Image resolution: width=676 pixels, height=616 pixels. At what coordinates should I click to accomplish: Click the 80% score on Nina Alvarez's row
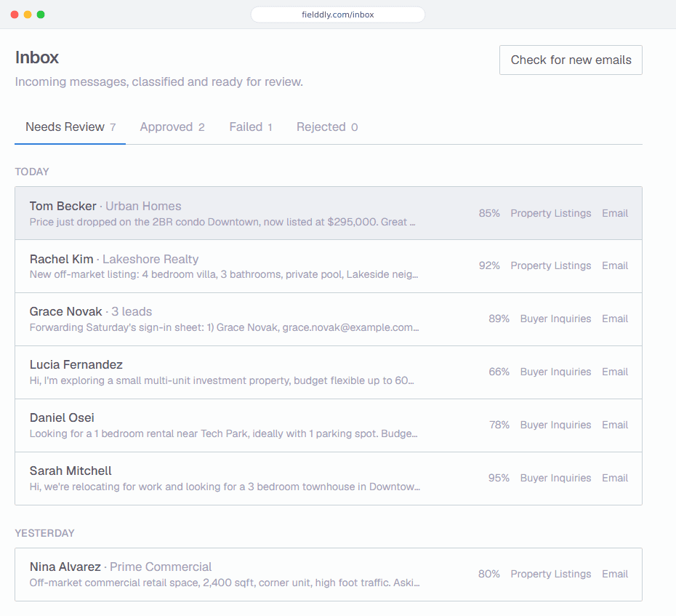tap(489, 574)
